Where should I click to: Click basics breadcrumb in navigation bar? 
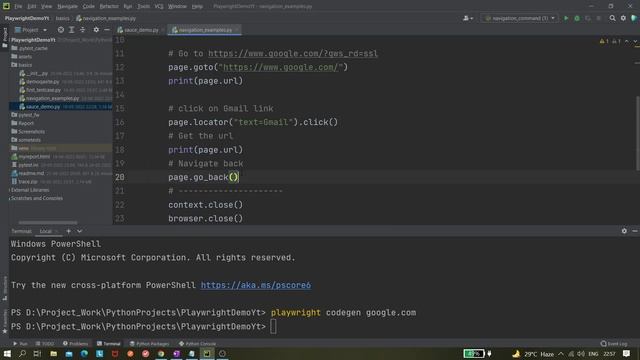(62, 18)
